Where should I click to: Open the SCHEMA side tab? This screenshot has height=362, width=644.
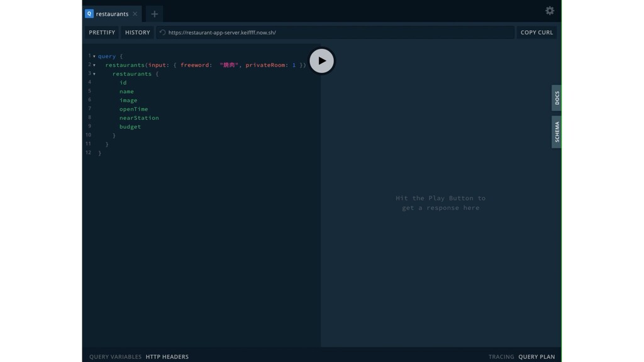click(x=557, y=132)
